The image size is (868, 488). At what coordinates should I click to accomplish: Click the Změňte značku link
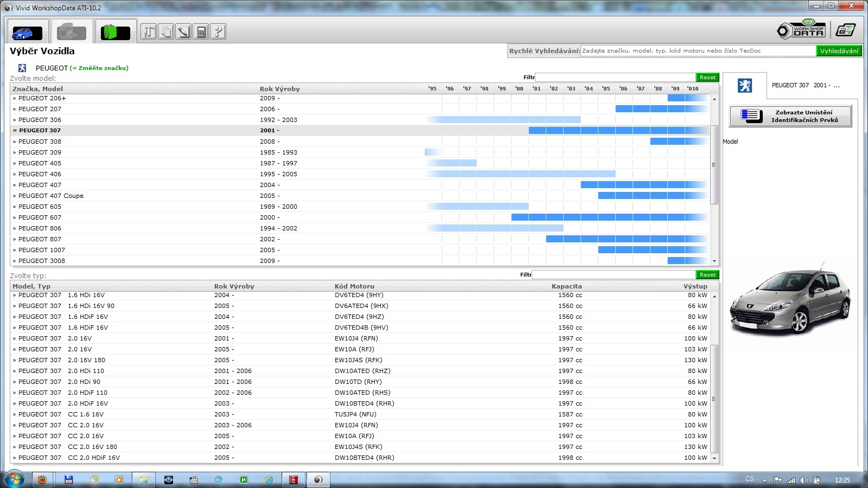click(99, 68)
